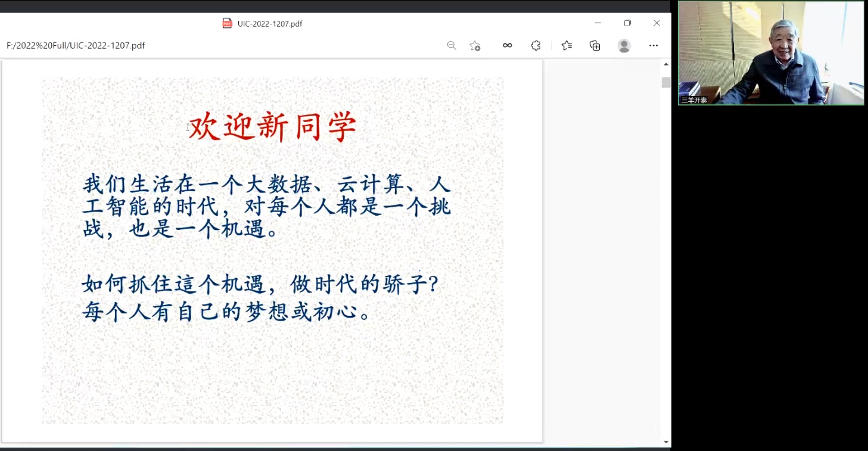This screenshot has height=451, width=868.
Task: Restore down the PDF viewer window
Action: [627, 23]
